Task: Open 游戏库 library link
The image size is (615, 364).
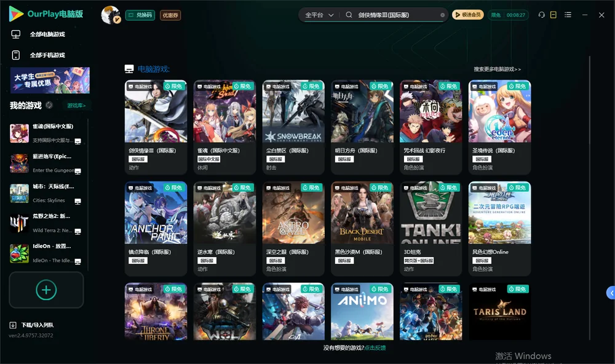Action: [76, 106]
